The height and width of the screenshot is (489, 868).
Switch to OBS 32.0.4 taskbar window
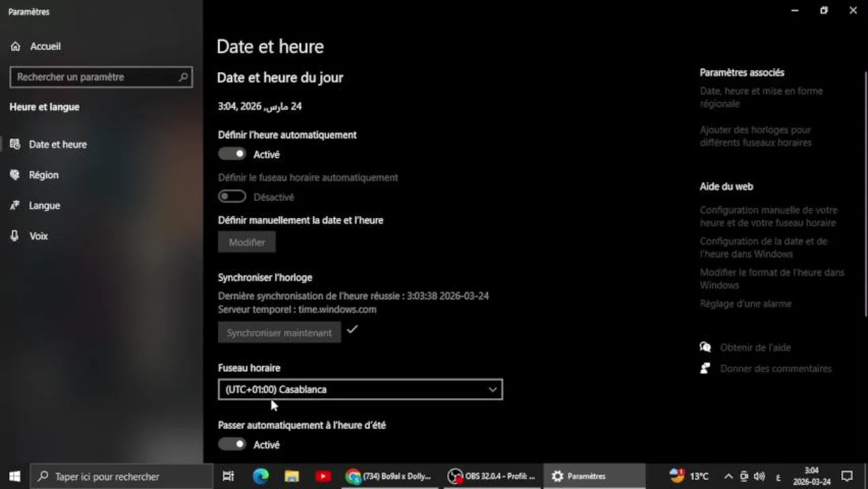tap(492, 476)
